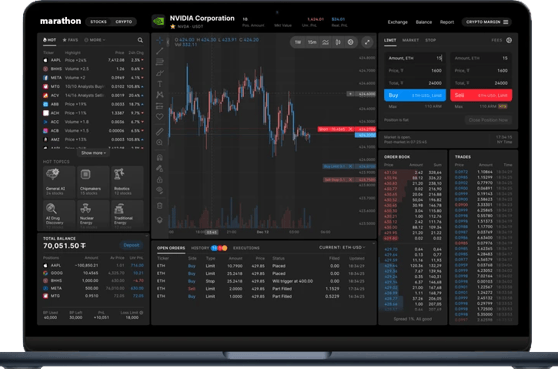
Task: Select the pattern drawing tool
Action: point(160,95)
